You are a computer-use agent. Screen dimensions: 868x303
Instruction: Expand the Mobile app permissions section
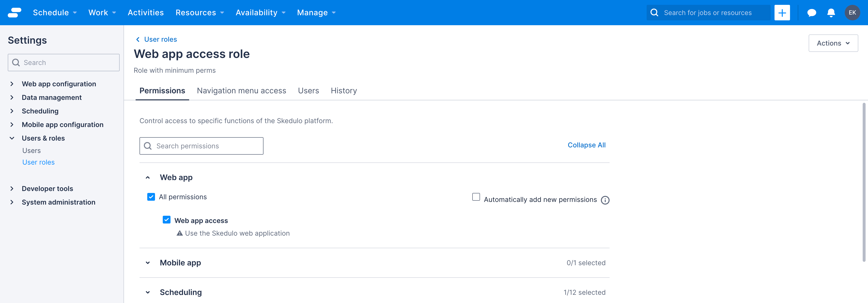tap(147, 263)
